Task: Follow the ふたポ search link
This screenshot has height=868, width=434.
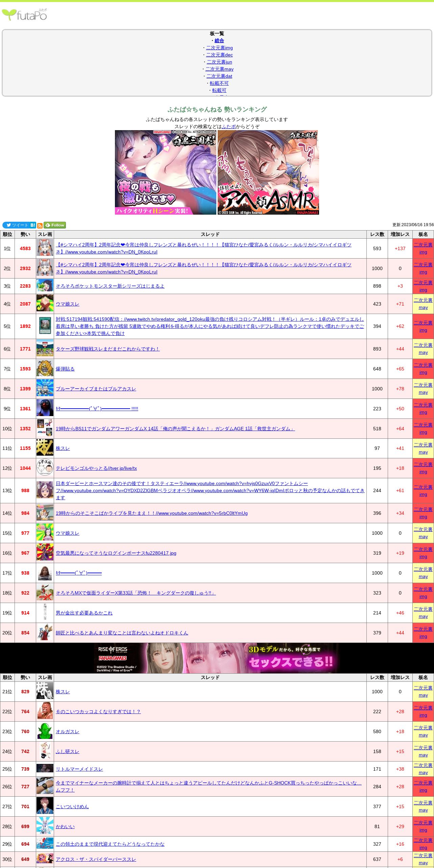Action: coord(229,126)
